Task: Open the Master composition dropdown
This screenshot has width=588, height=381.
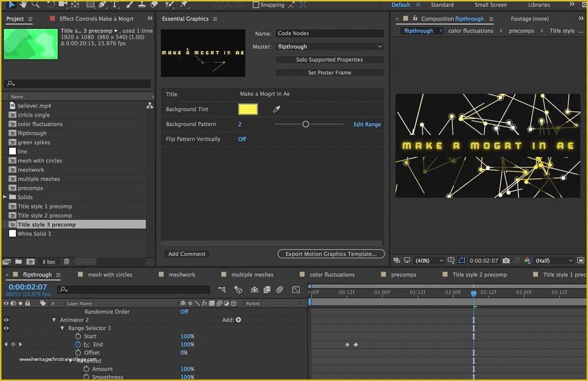Action: click(x=330, y=46)
